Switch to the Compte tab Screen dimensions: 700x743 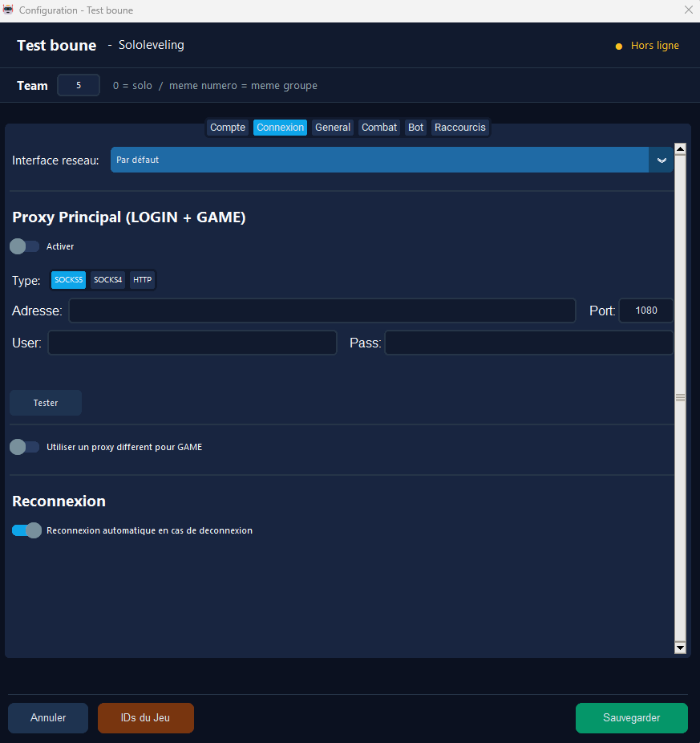coord(228,128)
